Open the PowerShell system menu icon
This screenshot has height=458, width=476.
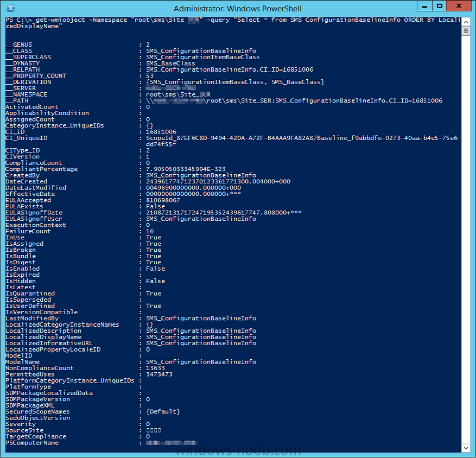tap(11, 8)
